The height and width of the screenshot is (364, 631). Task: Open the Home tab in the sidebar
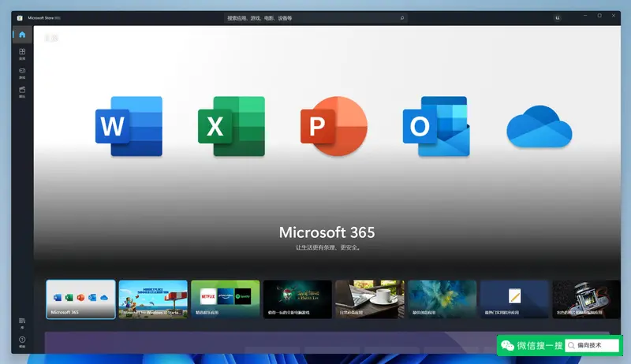coord(22,35)
